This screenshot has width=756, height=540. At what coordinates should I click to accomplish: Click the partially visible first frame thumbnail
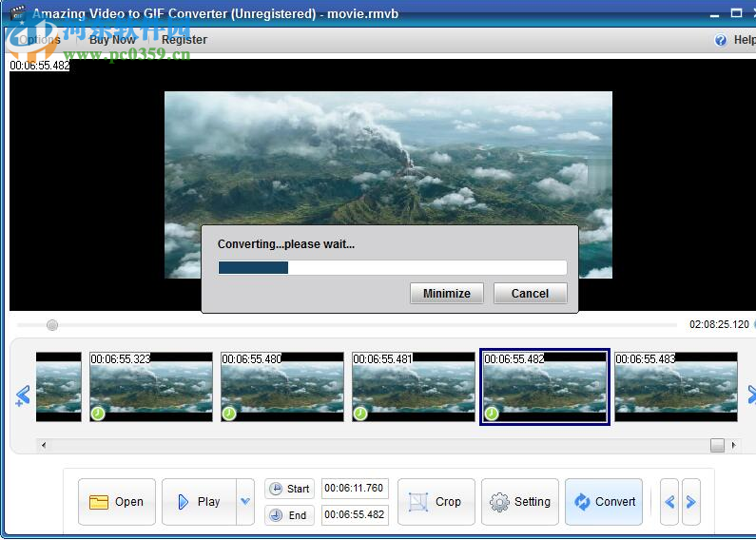coord(59,387)
